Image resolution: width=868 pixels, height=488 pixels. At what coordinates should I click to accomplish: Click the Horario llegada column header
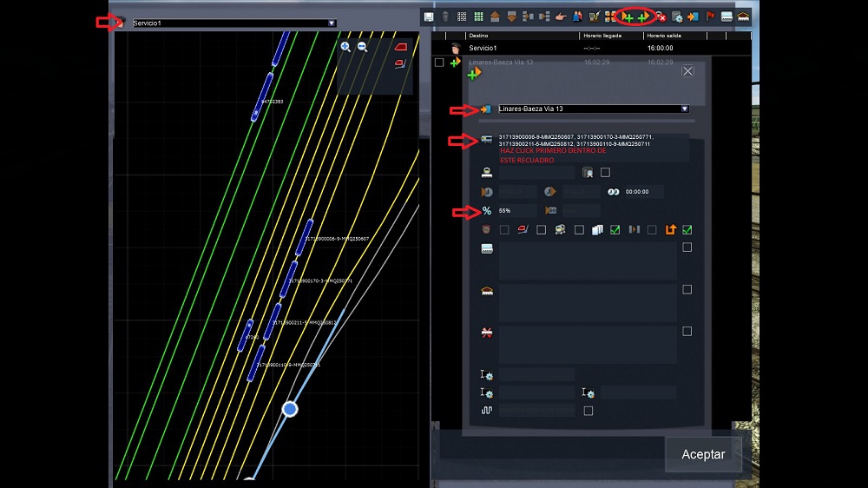603,36
